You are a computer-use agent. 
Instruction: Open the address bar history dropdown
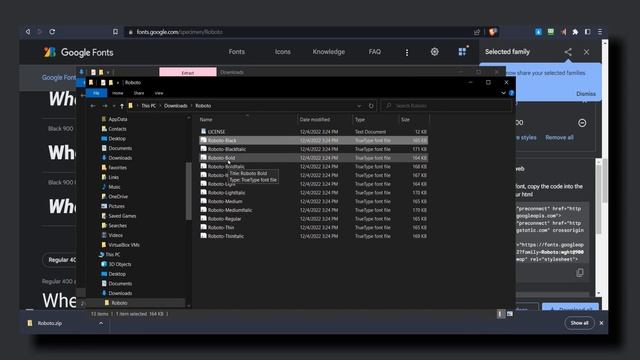[x=359, y=106]
